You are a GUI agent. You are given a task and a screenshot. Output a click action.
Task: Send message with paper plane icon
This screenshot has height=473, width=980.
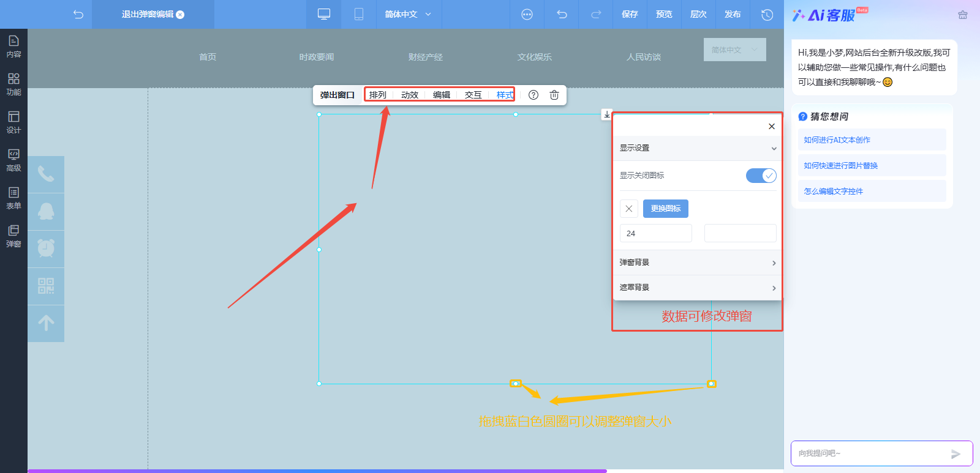click(956, 453)
